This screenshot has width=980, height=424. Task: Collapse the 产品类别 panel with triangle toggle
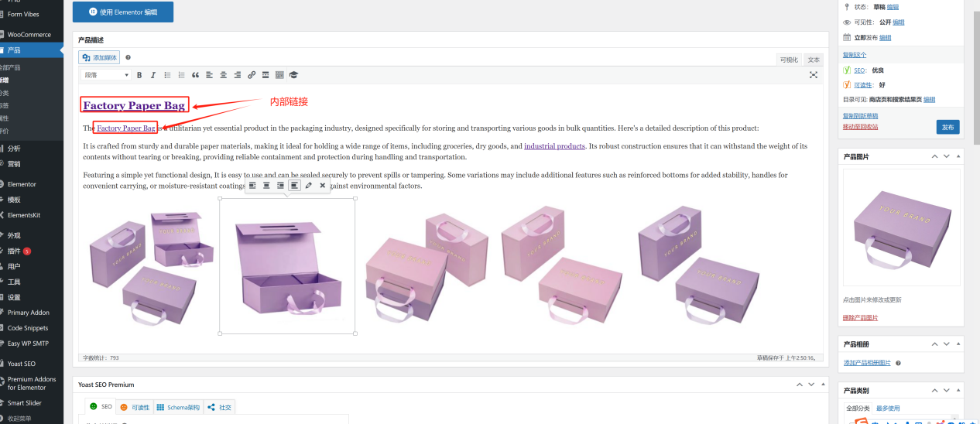pos(957,391)
